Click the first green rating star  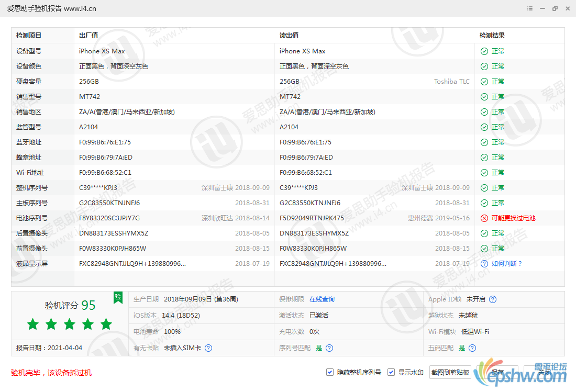click(x=32, y=324)
